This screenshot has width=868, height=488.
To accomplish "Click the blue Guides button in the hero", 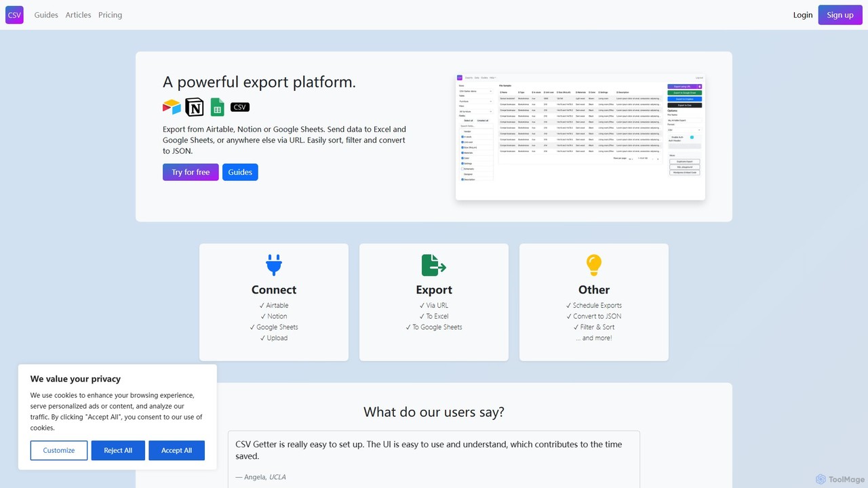I will [x=240, y=172].
